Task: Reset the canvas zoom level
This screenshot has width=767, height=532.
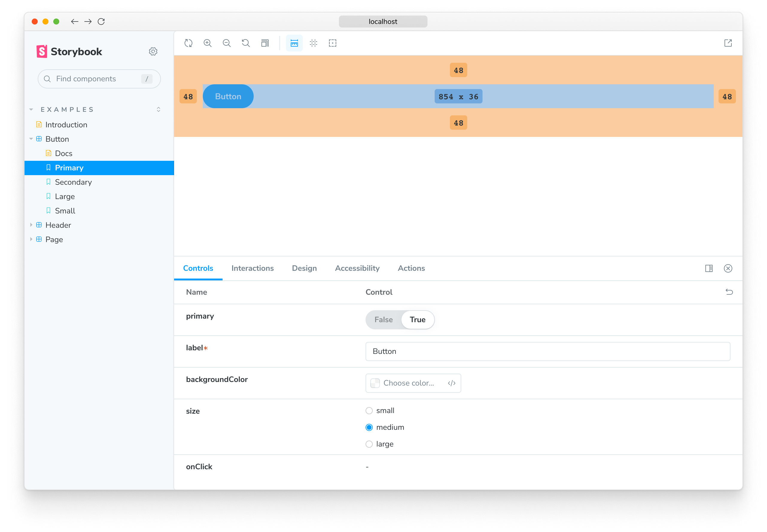Action: 246,43
